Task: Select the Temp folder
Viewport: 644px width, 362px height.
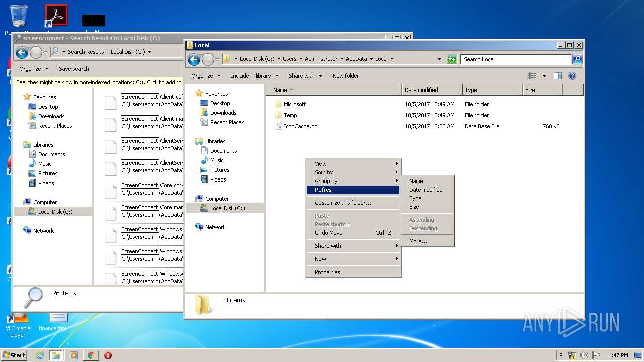Action: click(x=290, y=115)
